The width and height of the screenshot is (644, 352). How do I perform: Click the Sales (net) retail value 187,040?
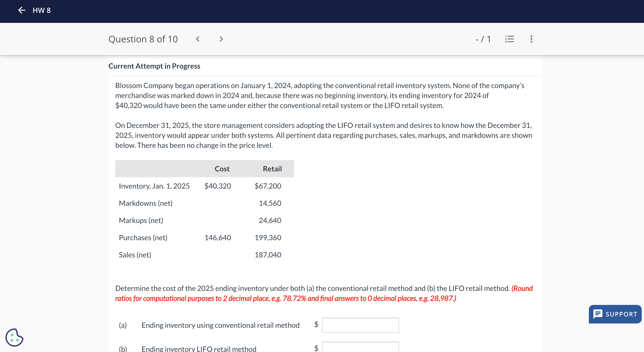(268, 255)
